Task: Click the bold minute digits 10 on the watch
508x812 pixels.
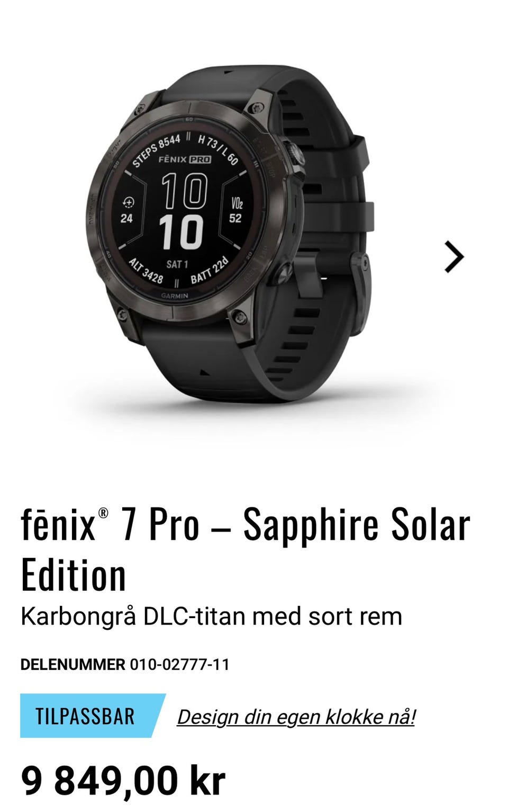Action: click(x=182, y=232)
